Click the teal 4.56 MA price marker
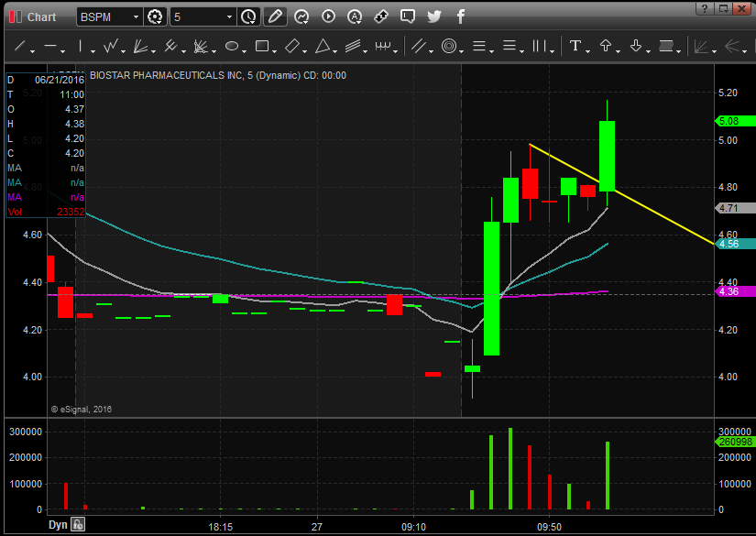Image resolution: width=756 pixels, height=536 pixels. (735, 244)
